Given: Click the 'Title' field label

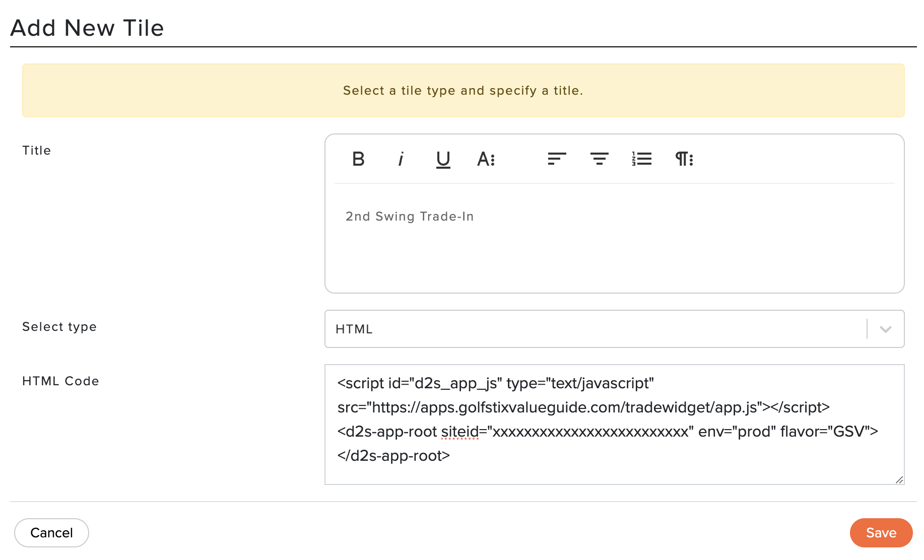Looking at the screenshot, I should (37, 151).
